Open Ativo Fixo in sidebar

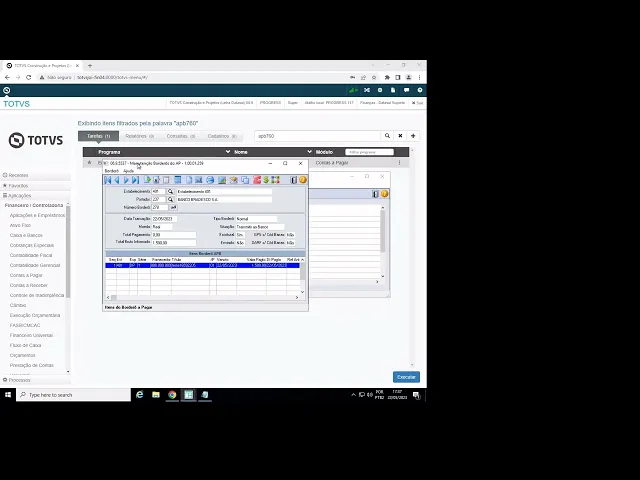click(20, 225)
